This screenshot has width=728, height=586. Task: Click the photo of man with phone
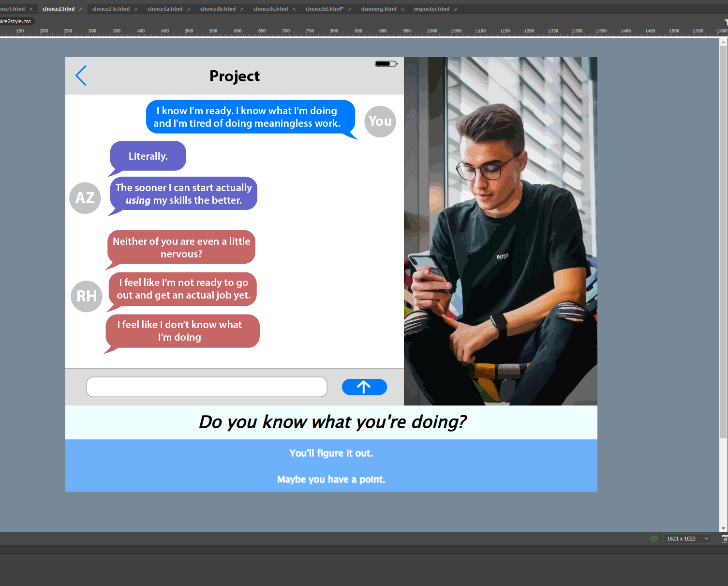click(x=501, y=231)
